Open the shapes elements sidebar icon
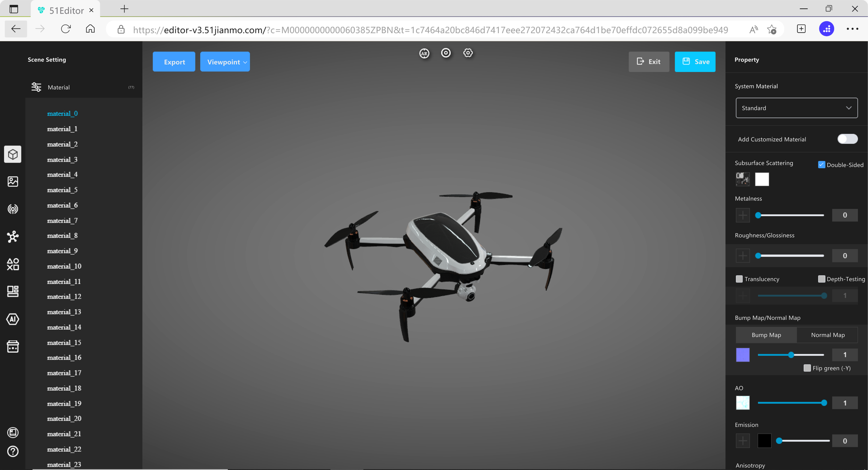Viewport: 868px width, 470px height. [13, 264]
